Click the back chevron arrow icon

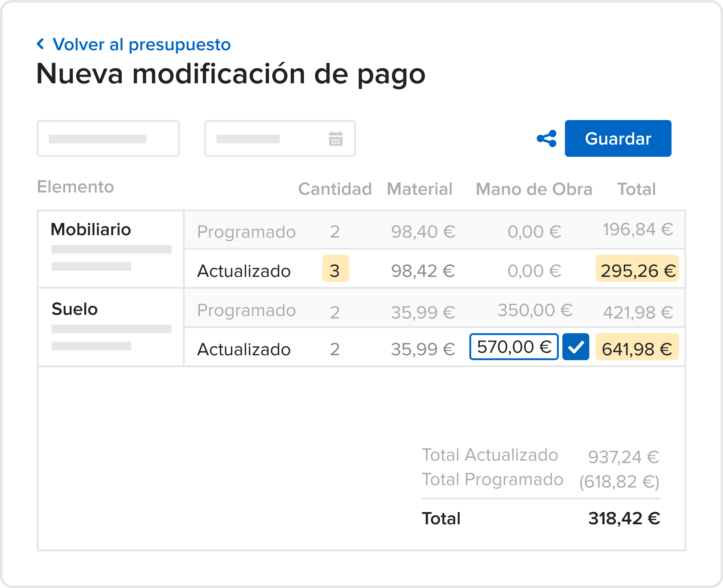(40, 44)
